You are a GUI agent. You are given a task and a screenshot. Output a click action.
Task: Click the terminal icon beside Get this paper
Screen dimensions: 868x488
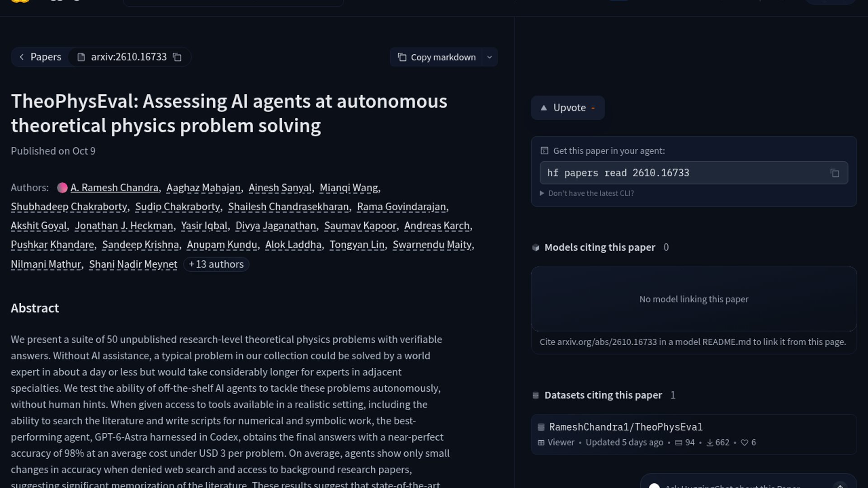pos(544,151)
